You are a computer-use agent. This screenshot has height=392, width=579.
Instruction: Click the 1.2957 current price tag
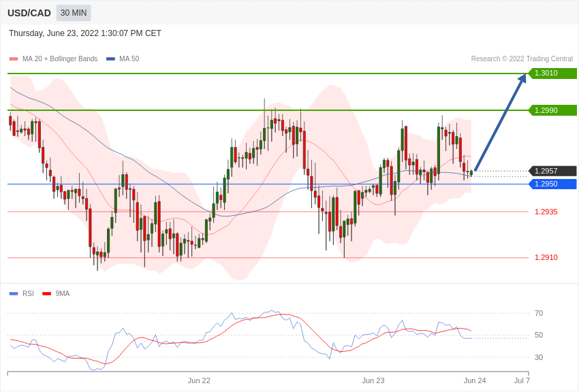[552, 171]
